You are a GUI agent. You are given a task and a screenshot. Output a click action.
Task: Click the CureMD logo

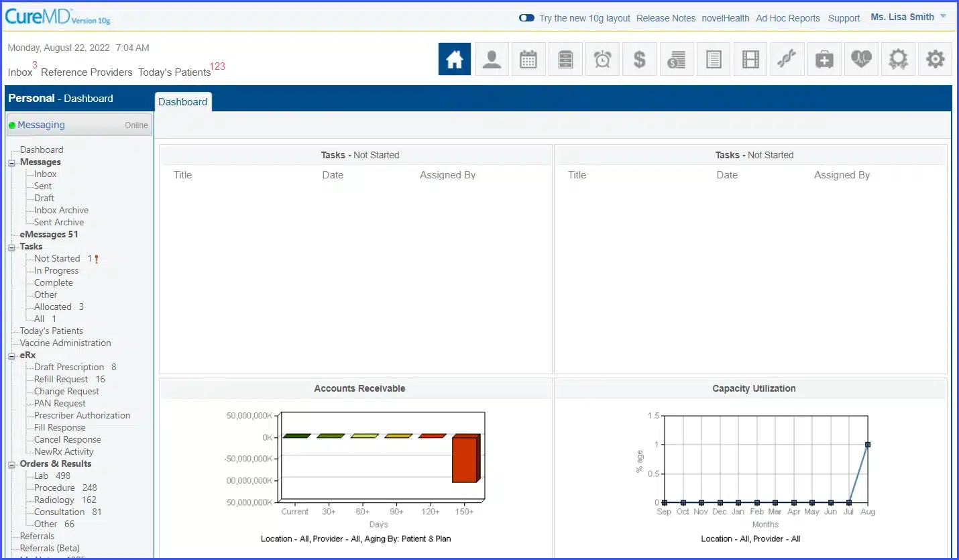click(x=58, y=17)
